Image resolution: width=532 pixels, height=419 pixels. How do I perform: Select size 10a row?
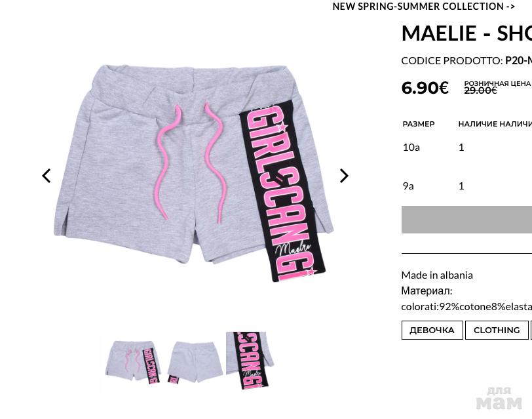coord(466,147)
